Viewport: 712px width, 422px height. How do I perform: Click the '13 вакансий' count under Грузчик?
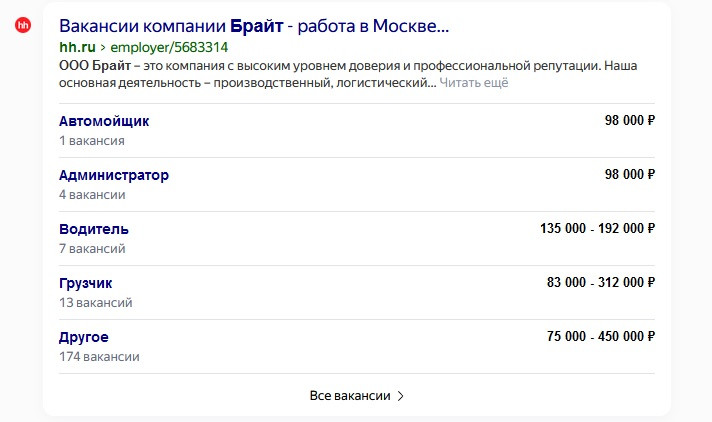(x=95, y=303)
